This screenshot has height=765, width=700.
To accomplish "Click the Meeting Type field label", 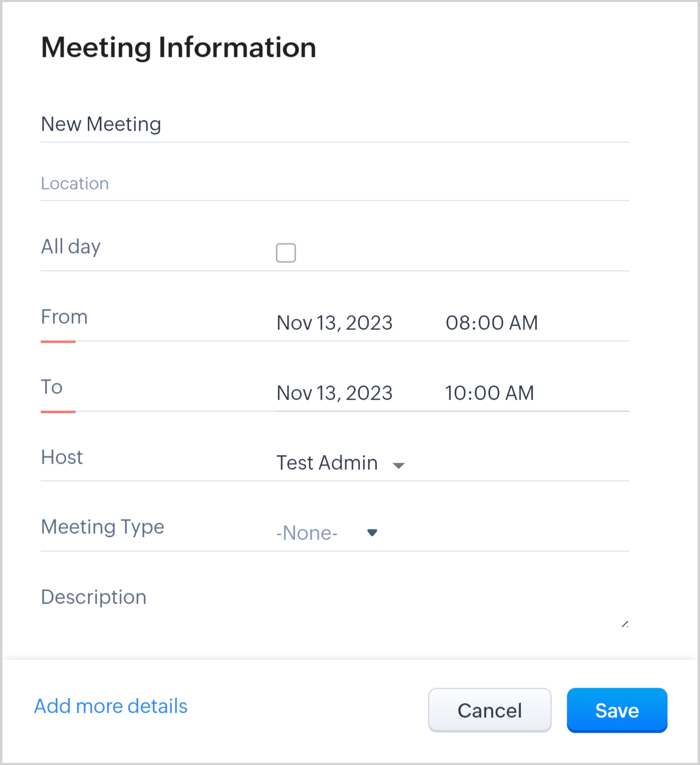I will pos(102,527).
